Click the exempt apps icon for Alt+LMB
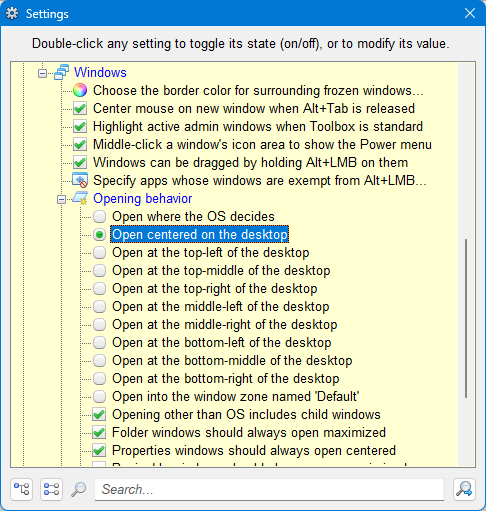This screenshot has height=511, width=486. point(80,180)
